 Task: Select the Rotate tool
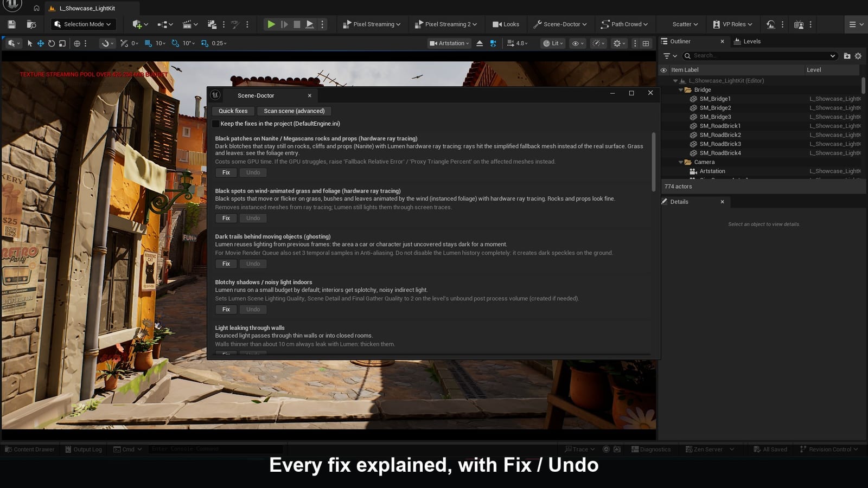click(x=52, y=43)
